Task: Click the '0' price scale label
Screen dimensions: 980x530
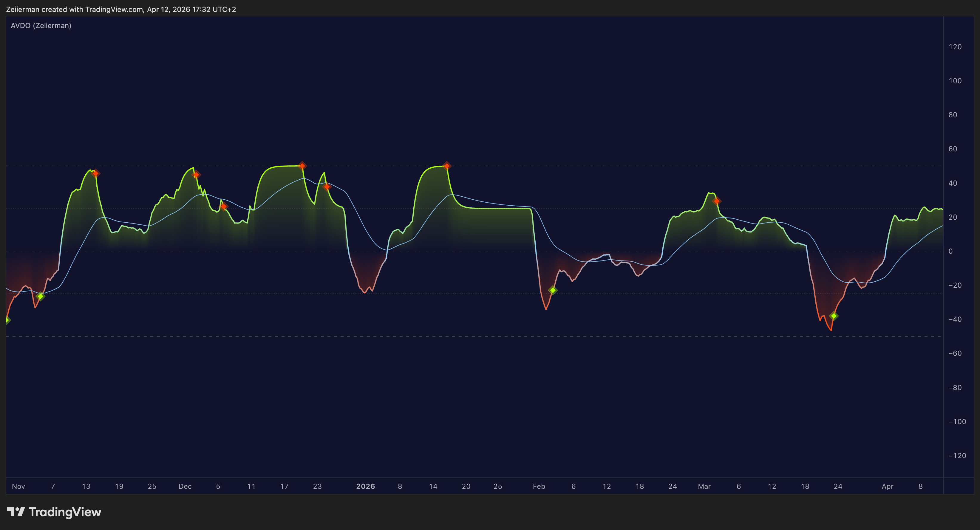Action: [x=951, y=251]
